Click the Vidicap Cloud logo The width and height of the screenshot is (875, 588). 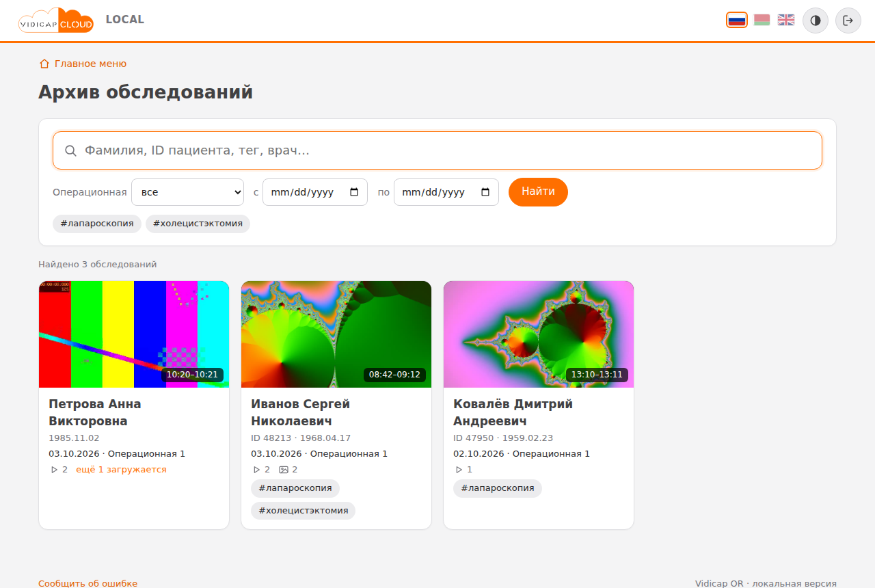tap(56, 21)
